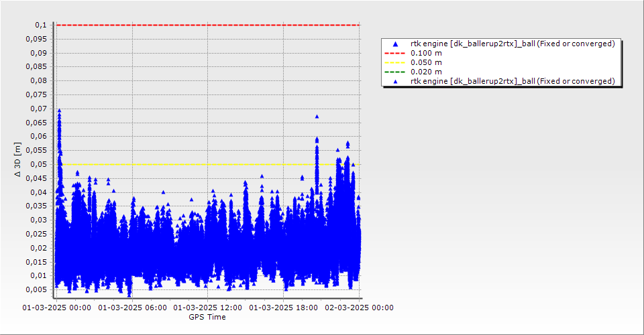The image size is (644, 335).
Task: Click the 01-03-2025 18:00 time label
Action: pos(283,308)
